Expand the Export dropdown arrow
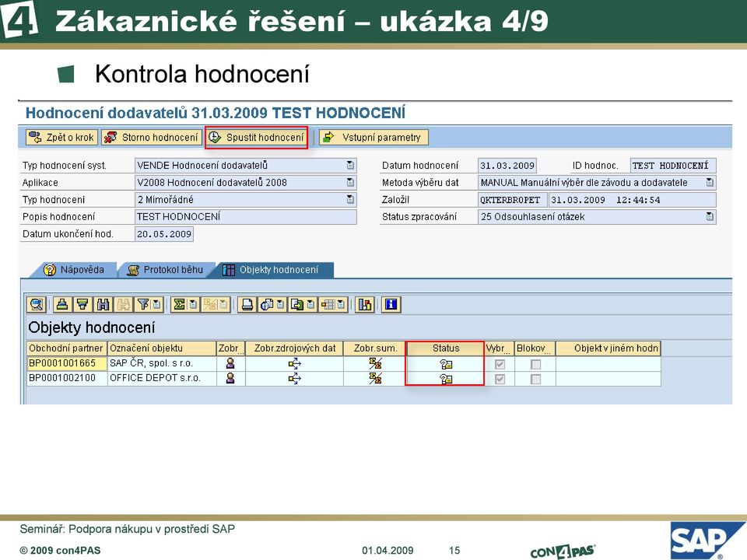The image size is (747, 560). (310, 304)
